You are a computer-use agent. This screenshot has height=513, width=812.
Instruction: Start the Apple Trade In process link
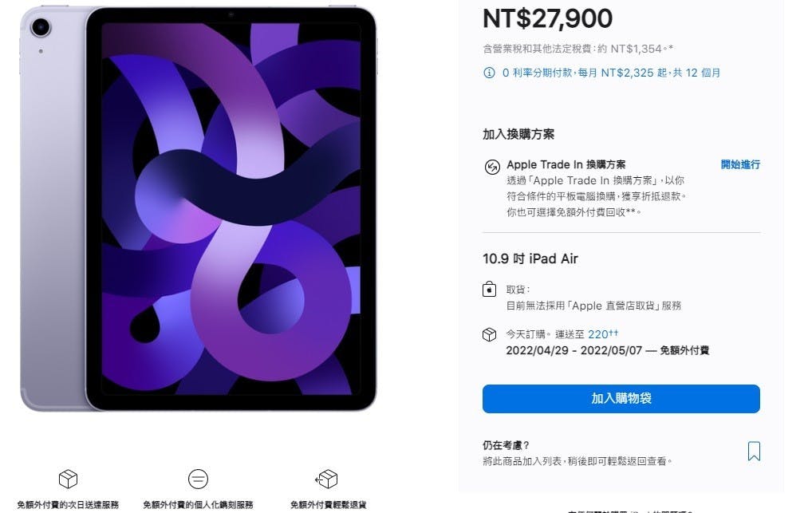click(x=740, y=165)
